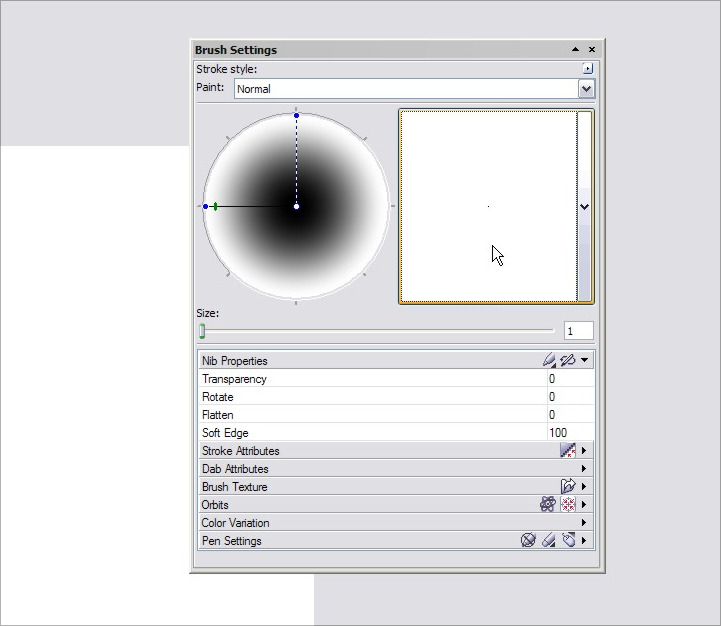
Task: Click the load texture folder icon in Brush Texture
Action: pyautogui.click(x=568, y=486)
